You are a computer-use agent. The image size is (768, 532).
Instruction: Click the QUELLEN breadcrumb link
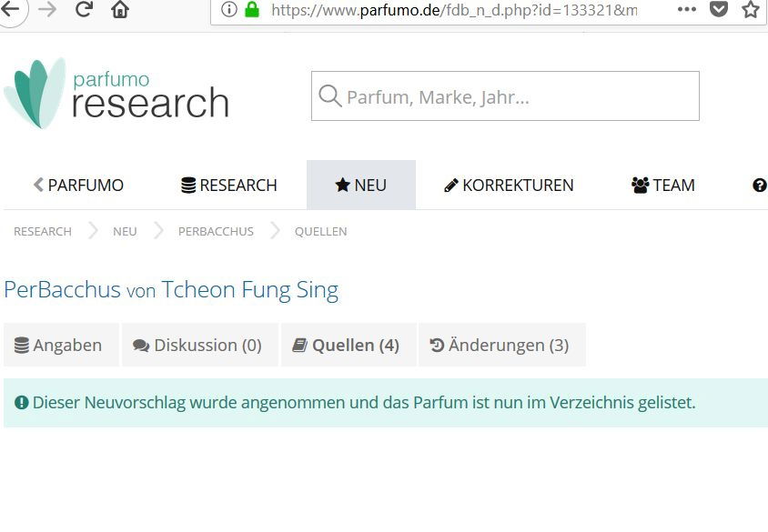(x=321, y=232)
